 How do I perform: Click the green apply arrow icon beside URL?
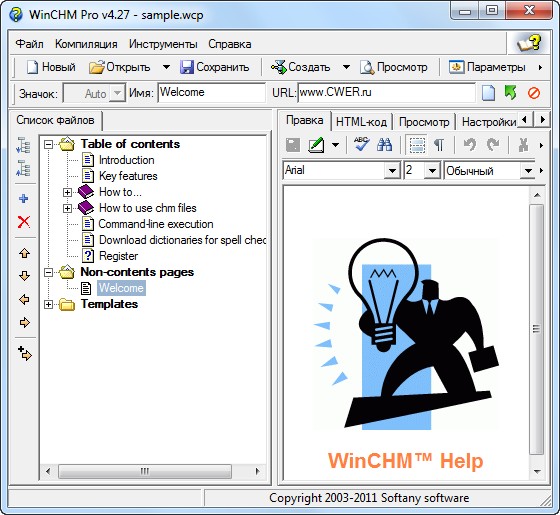coord(511,93)
